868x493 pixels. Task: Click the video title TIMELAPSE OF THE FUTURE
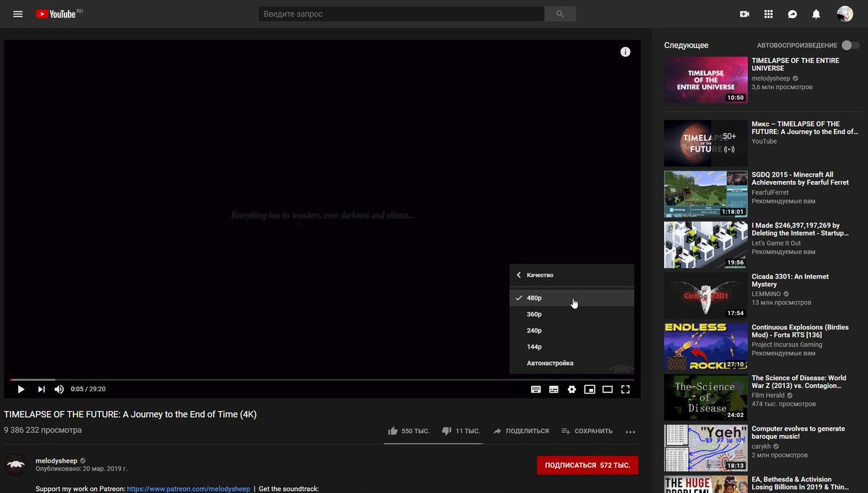[x=130, y=415]
